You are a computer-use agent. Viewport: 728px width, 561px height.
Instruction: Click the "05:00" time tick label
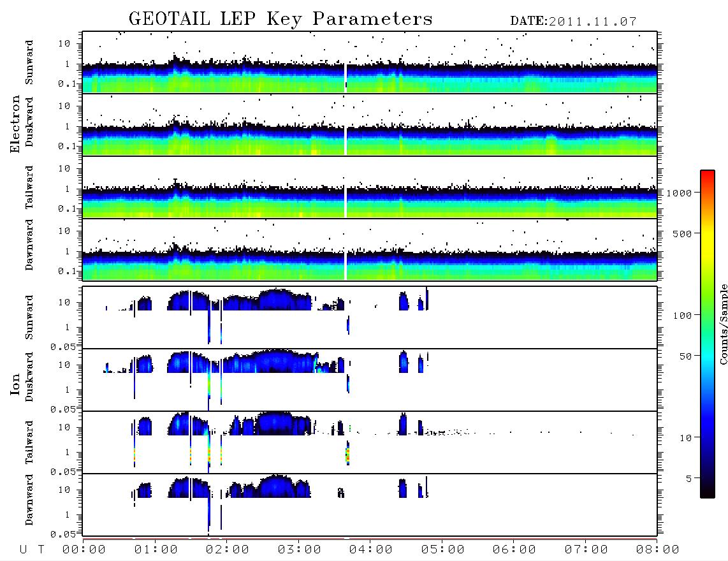443,550
